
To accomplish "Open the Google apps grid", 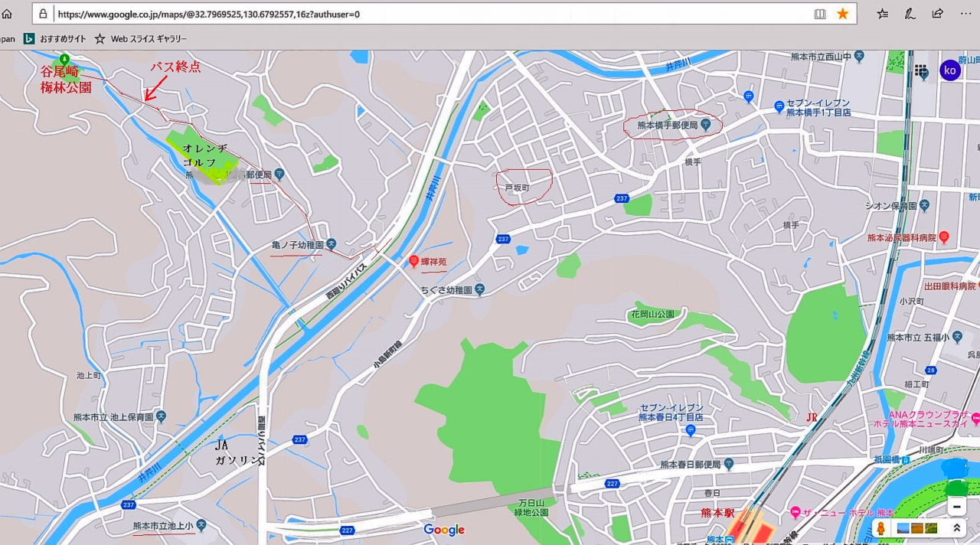I will [921, 70].
